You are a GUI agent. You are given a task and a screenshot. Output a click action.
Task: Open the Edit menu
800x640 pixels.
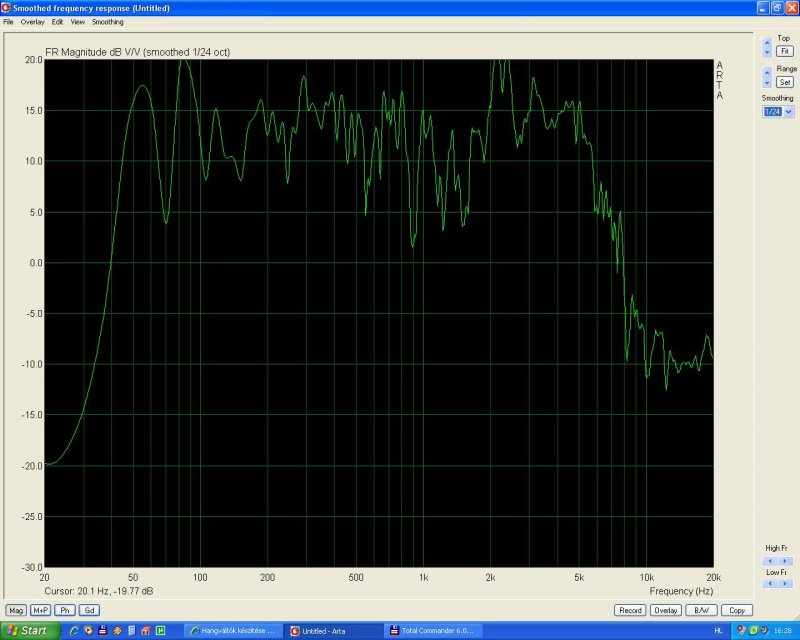(57, 22)
